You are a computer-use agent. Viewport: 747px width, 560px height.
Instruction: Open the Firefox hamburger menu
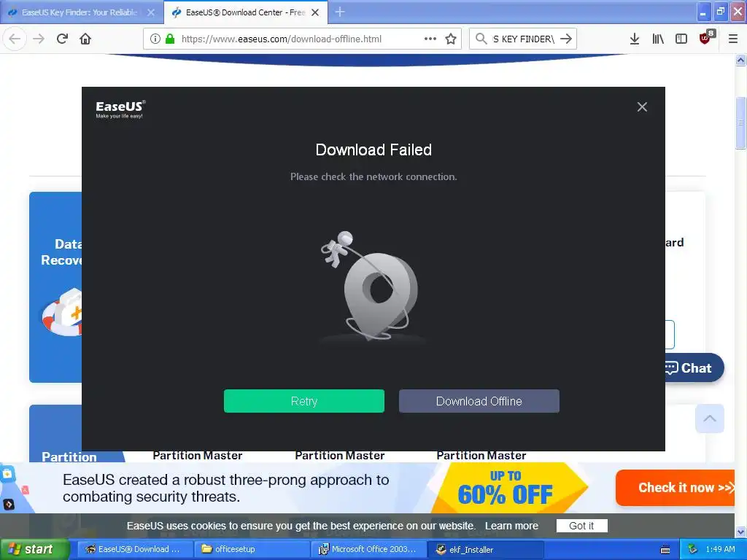coord(732,39)
